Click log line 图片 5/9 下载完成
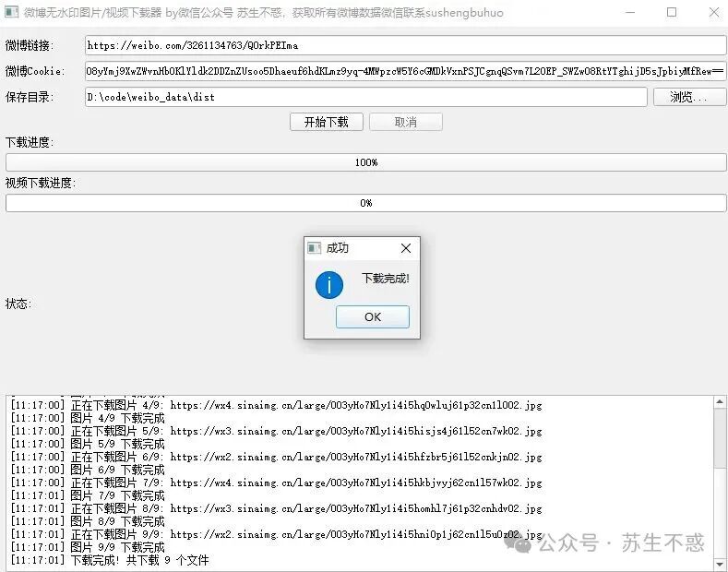Image resolution: width=728 pixels, height=572 pixels. pyautogui.click(x=88, y=445)
